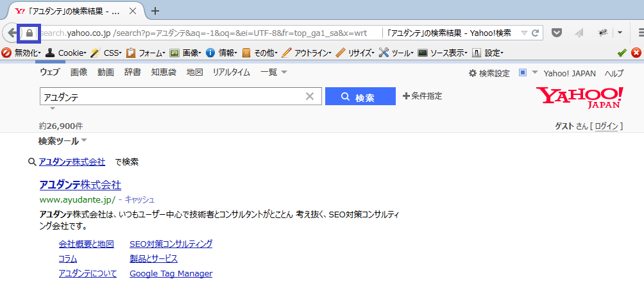Viewport: 644px width, 286px height.
Task: Open new tab with plus button
Action: click(155, 11)
